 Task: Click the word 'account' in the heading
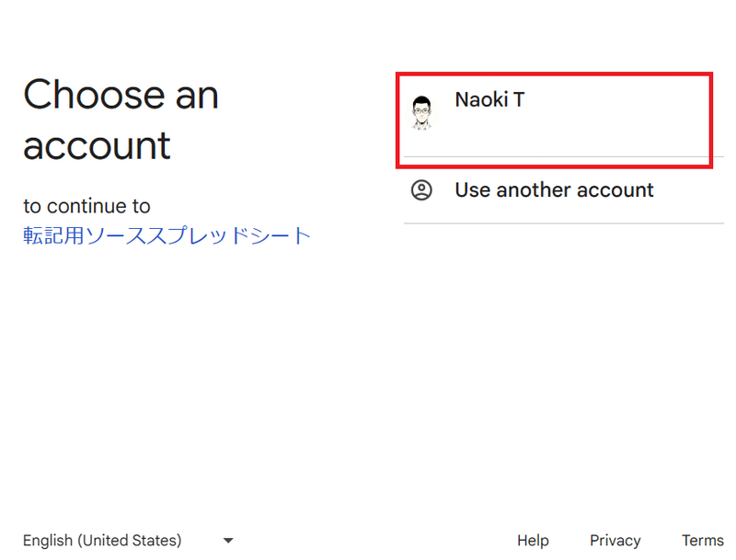click(x=97, y=146)
